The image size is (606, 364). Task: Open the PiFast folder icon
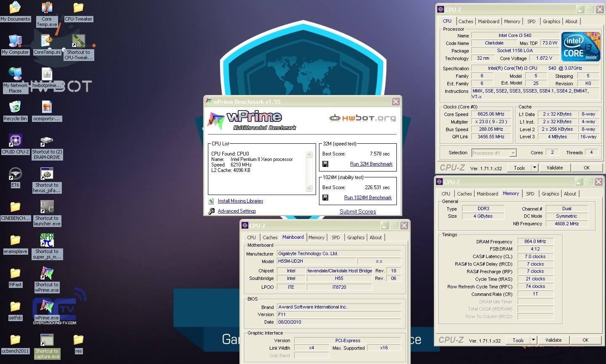point(15,277)
